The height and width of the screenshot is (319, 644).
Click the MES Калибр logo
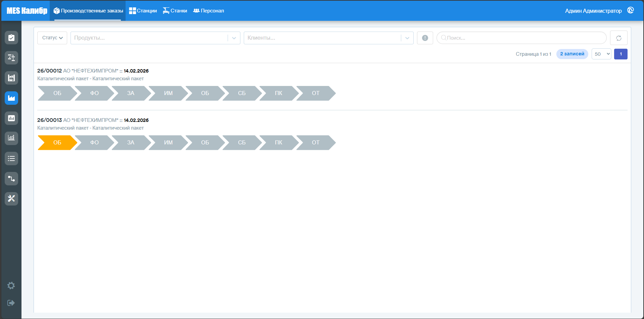tap(27, 11)
